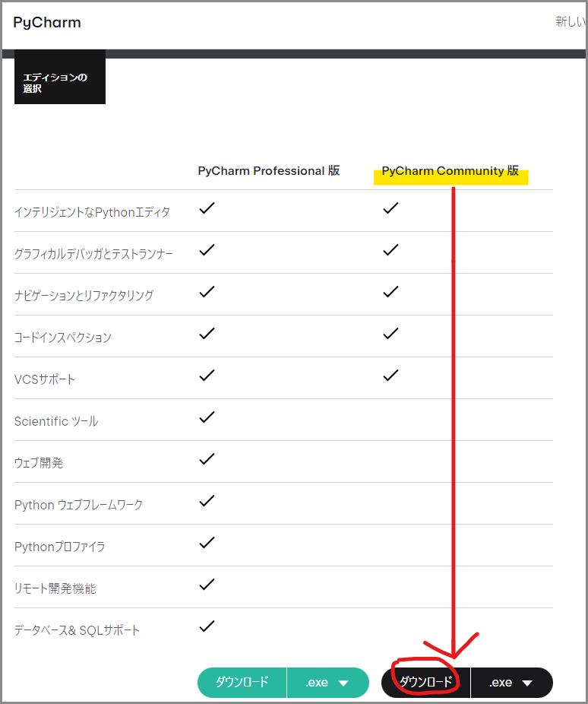Click the highlighted PyCharm Community 版 column header

click(x=450, y=171)
